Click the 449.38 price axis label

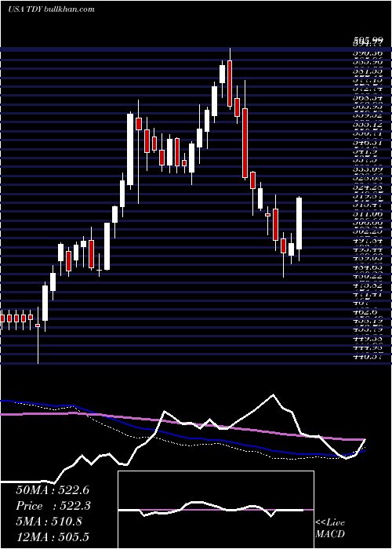click(x=368, y=339)
